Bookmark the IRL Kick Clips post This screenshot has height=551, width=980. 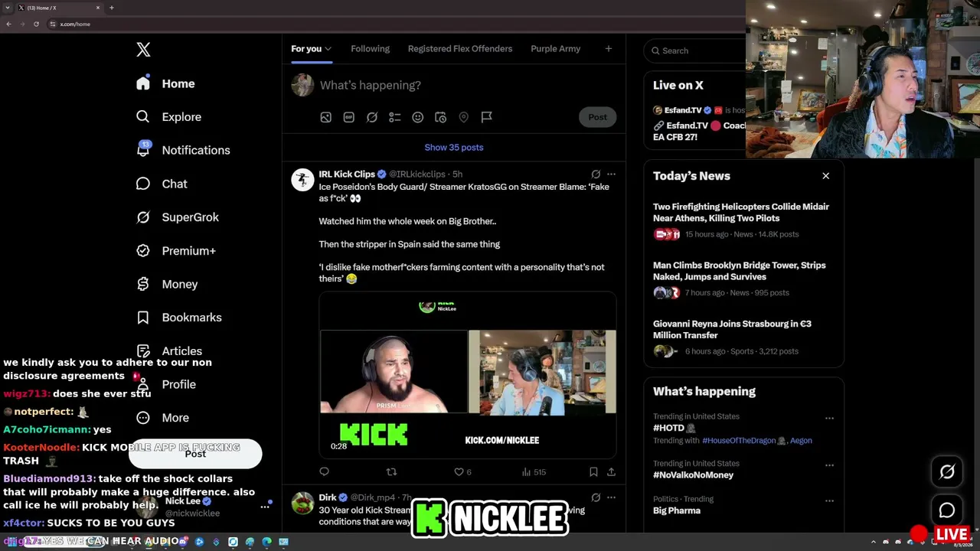point(593,472)
